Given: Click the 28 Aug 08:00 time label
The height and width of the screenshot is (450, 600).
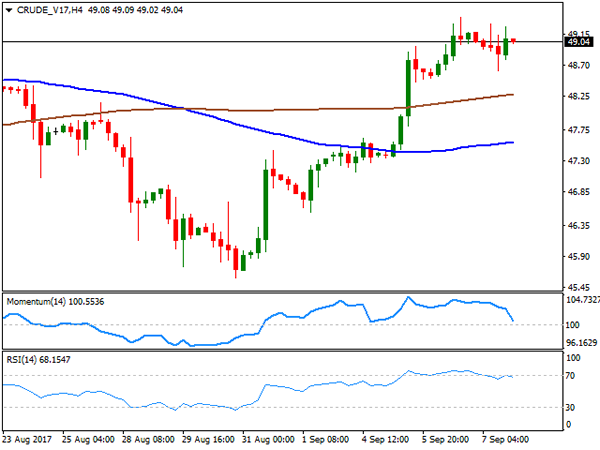Looking at the screenshot, I should pyautogui.click(x=148, y=439).
